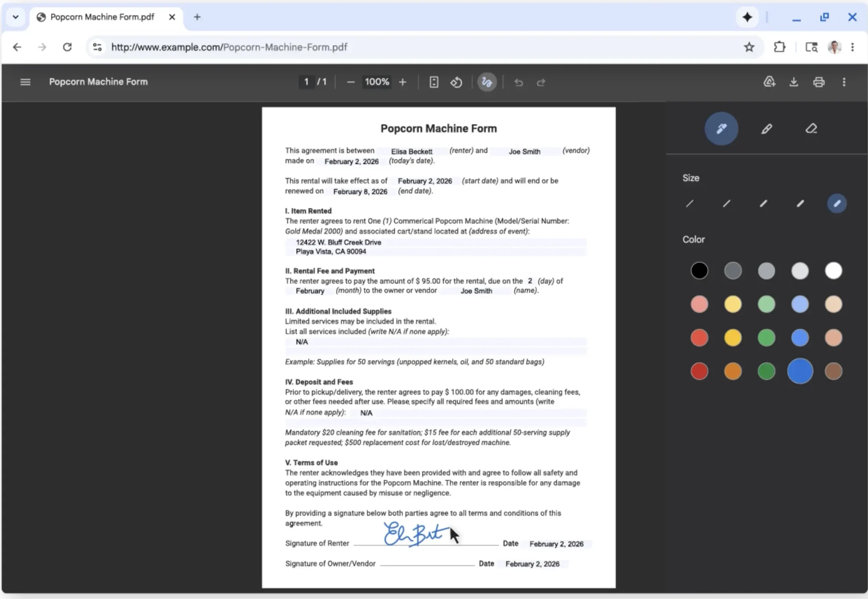Viewport: 868px width, 599px height.
Task: Expand the tab search dropdown arrow
Action: point(16,17)
